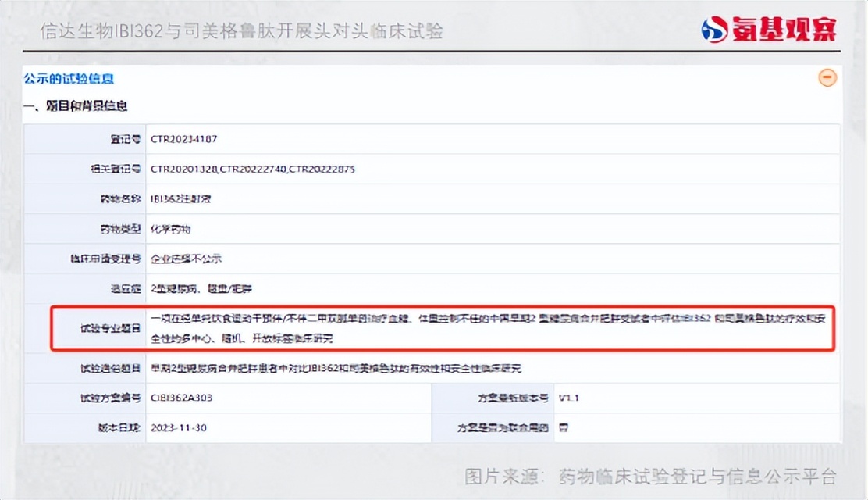Select the 一、题目和背景信息 heading
This screenshot has width=868, height=500.
point(75,105)
